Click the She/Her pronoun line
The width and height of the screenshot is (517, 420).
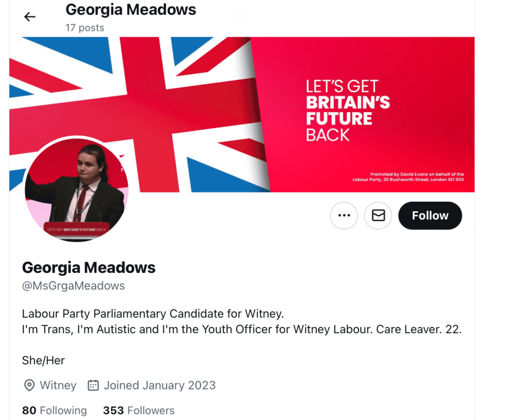[43, 360]
